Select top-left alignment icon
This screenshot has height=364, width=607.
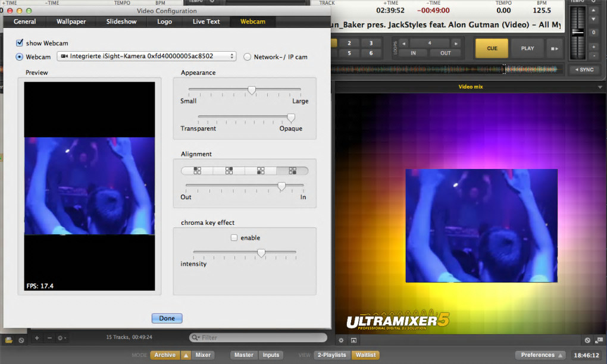click(197, 171)
